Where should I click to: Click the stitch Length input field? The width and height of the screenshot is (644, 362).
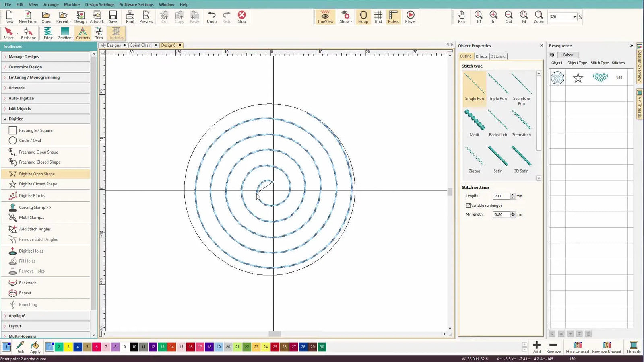click(501, 196)
